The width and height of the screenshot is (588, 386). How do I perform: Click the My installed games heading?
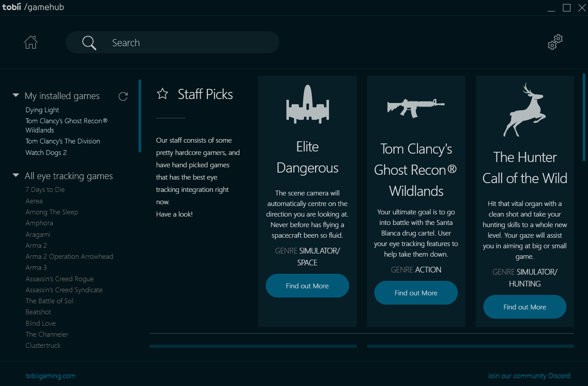62,96
